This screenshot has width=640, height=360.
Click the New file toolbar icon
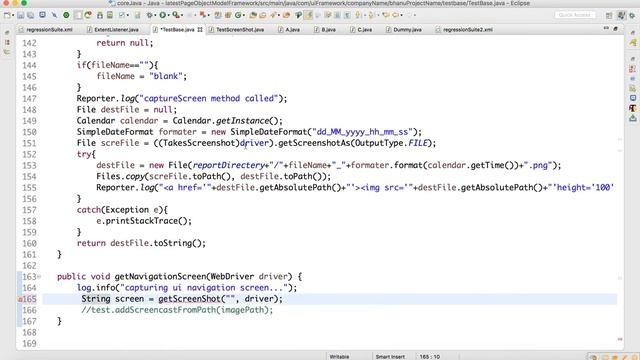pyautogui.click(x=7, y=15)
